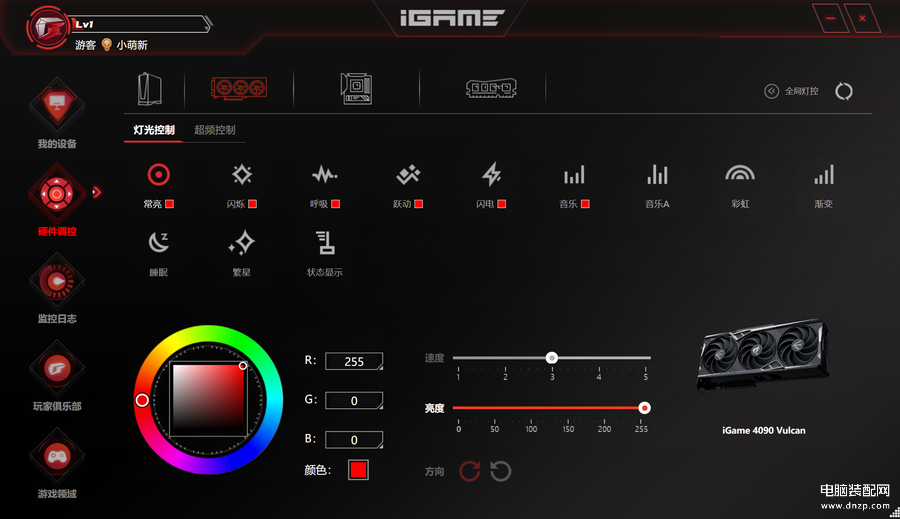
Task: Click the Lv1 level progress bar
Action: [x=141, y=24]
